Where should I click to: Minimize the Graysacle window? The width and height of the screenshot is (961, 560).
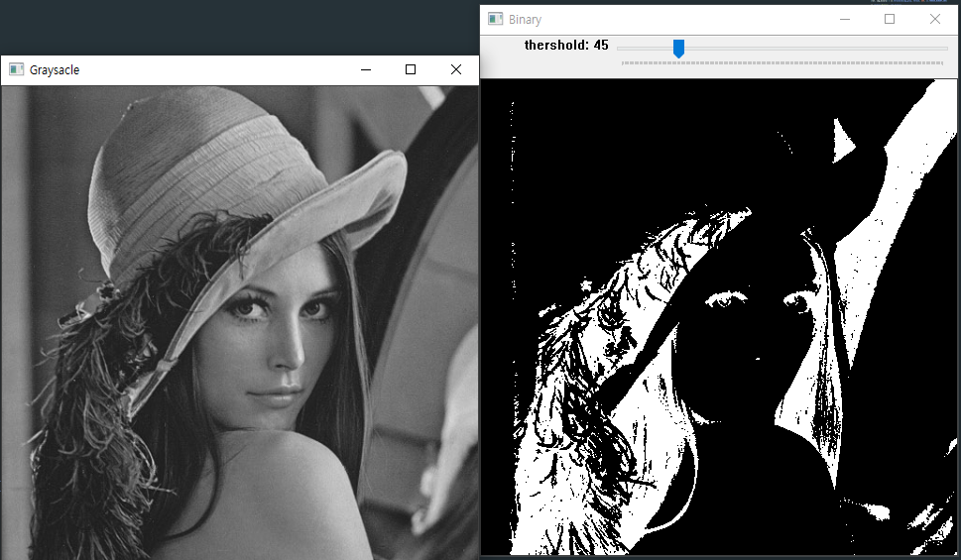click(x=366, y=69)
